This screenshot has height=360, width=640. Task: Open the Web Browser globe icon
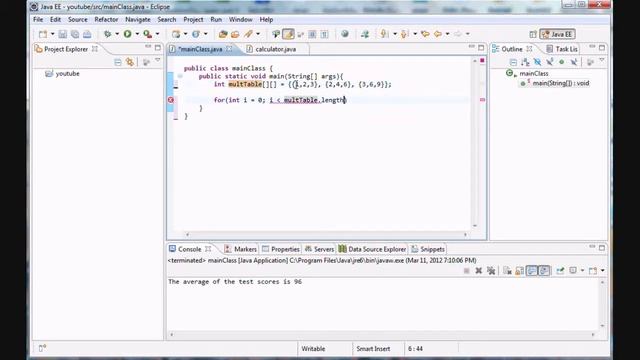345,34
